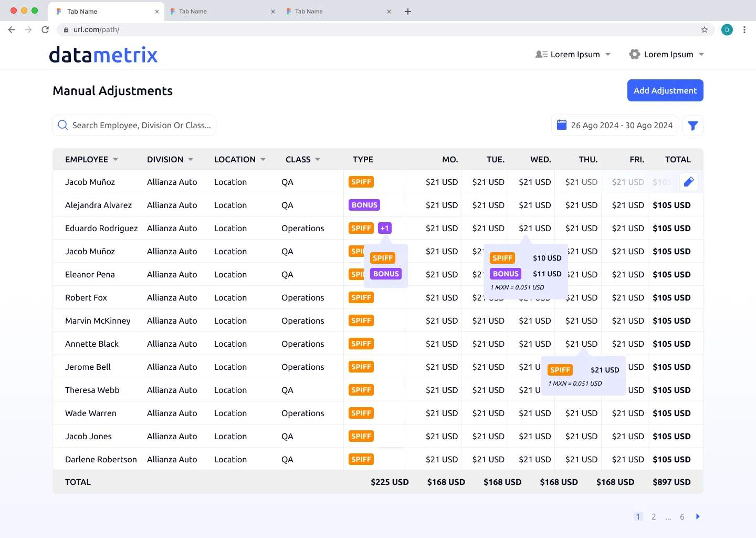
Task: Click the search employee input field
Action: point(134,125)
